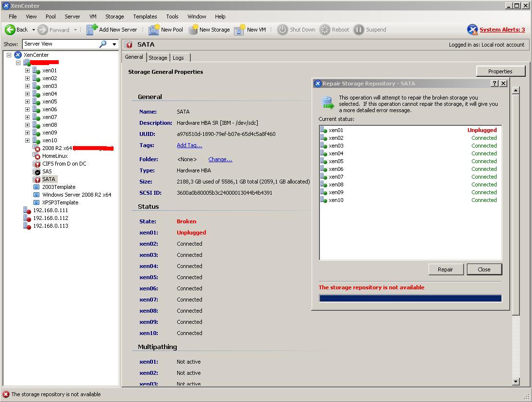Collapse the XenCenter root tree node
532x402 pixels.
point(9,55)
